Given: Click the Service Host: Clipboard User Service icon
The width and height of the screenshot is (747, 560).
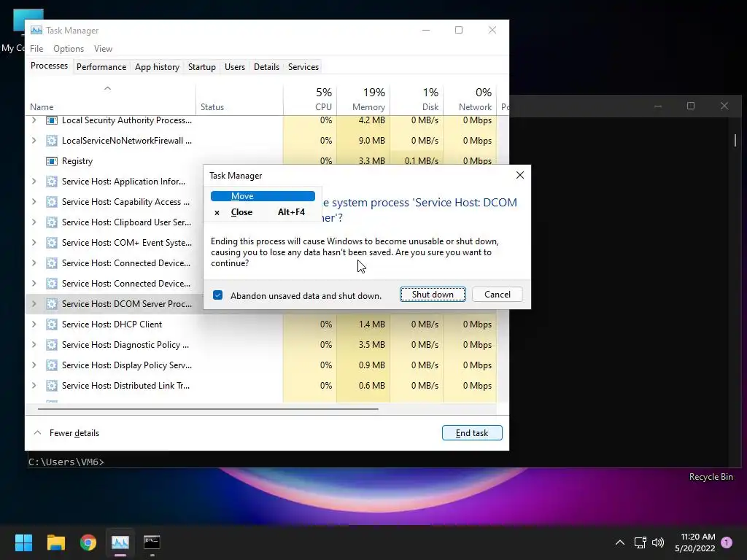Looking at the screenshot, I should tap(52, 222).
